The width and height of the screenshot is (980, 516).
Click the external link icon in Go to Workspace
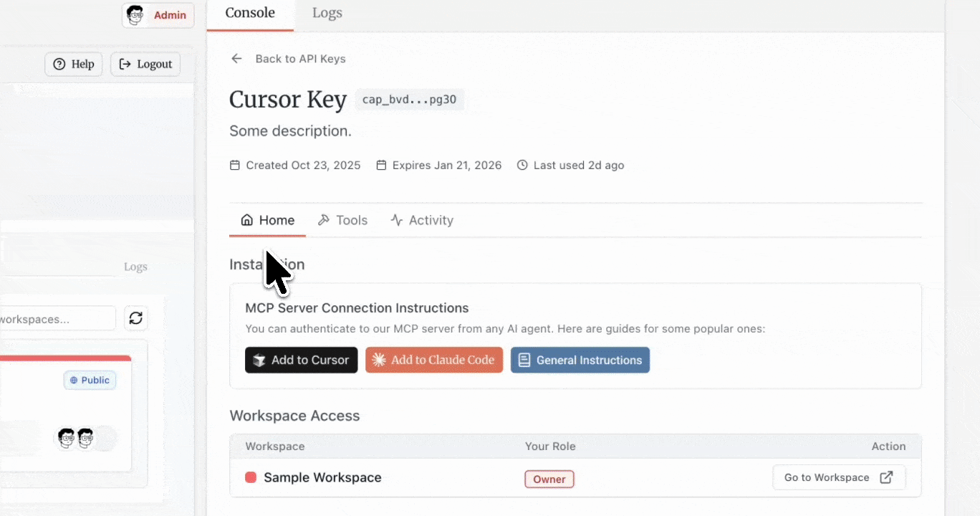pyautogui.click(x=886, y=478)
